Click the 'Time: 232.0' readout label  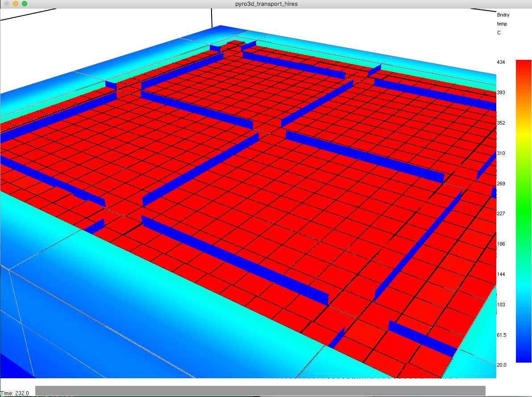point(14,393)
